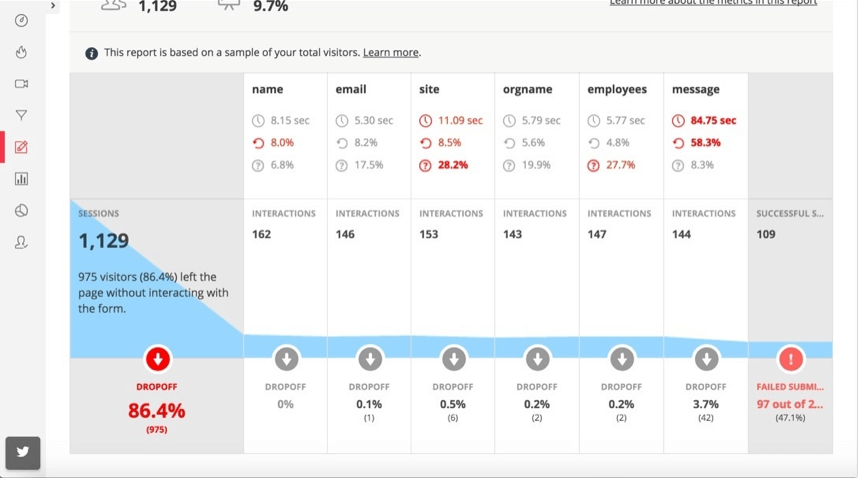
Task: Open Heatmaps flame icon in sidebar
Action: pyautogui.click(x=21, y=53)
